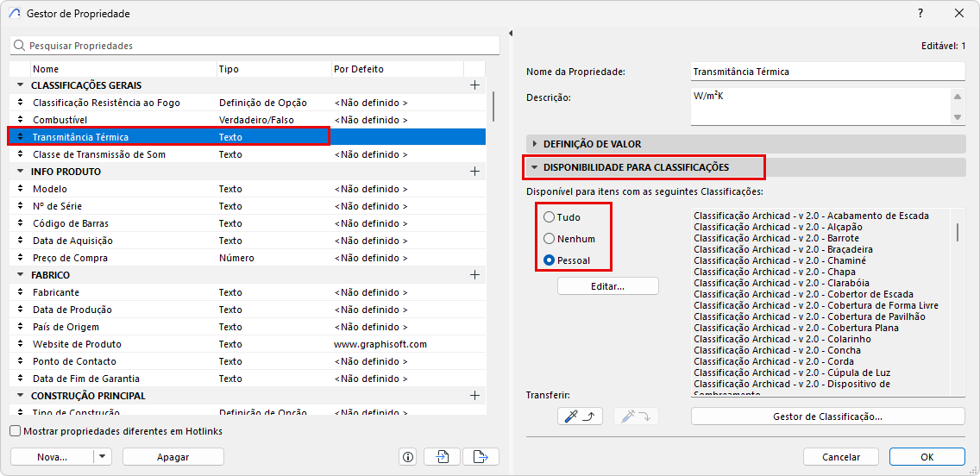Click the search magnifier icon
This screenshot has height=476, width=980.
coord(19,46)
